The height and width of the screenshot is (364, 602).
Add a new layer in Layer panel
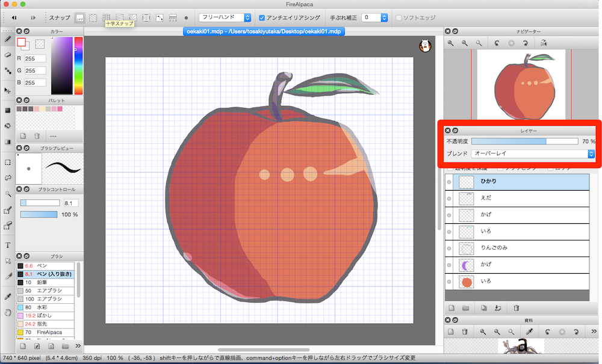pos(451,308)
